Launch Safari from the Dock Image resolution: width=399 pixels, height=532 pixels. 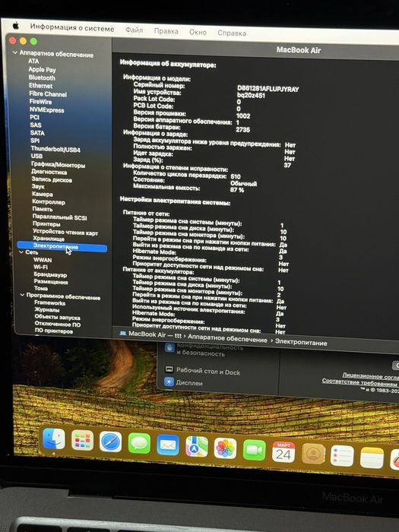[111, 442]
